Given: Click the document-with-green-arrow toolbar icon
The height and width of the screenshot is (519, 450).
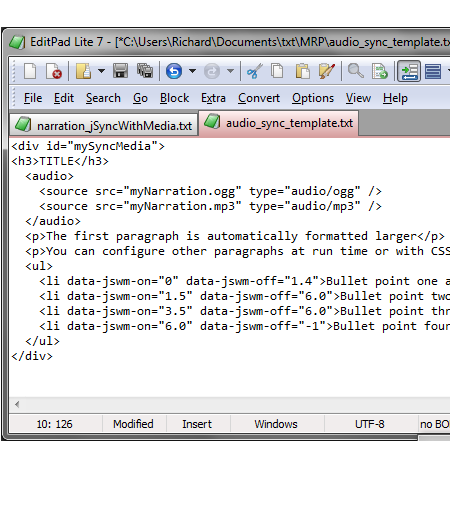Looking at the screenshot, I should (x=380, y=71).
